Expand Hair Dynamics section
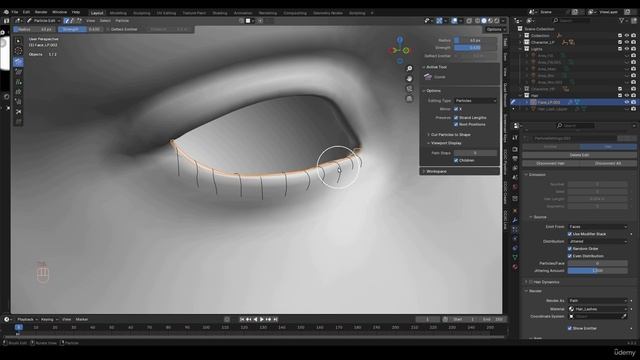 [546, 282]
